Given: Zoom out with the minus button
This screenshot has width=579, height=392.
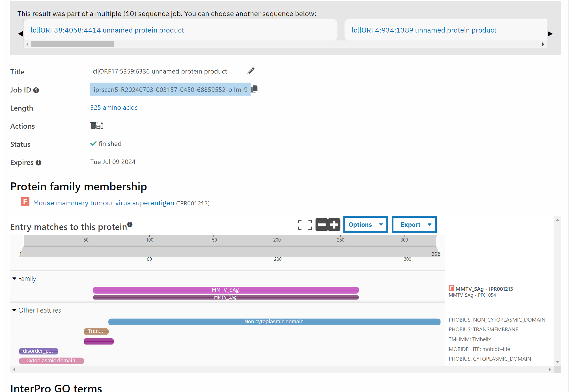Looking at the screenshot, I should coord(322,225).
